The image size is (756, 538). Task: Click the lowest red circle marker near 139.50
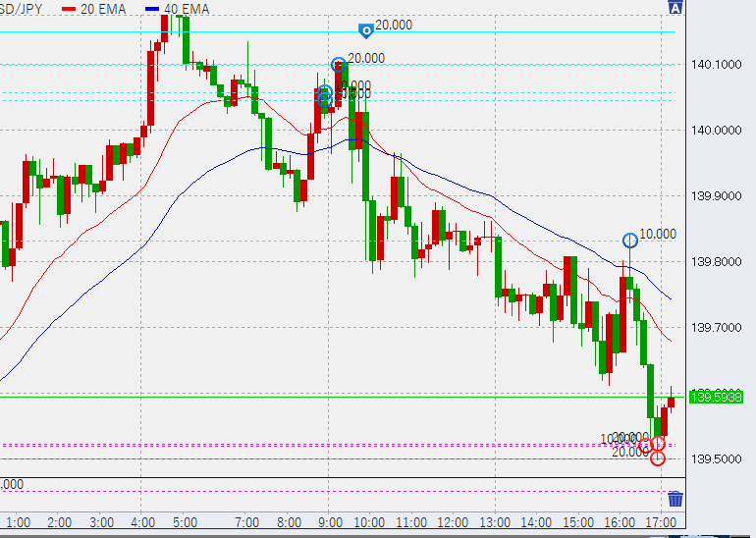pos(658,457)
